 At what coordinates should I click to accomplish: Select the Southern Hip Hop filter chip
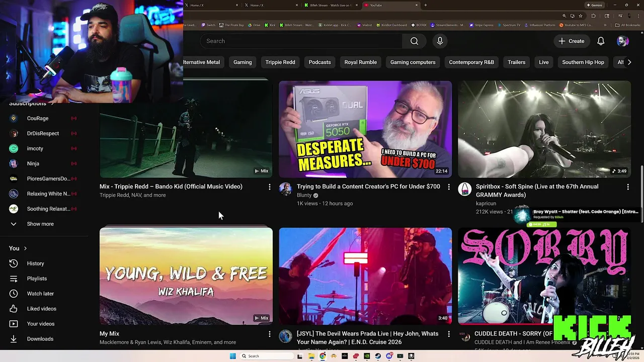(x=583, y=62)
